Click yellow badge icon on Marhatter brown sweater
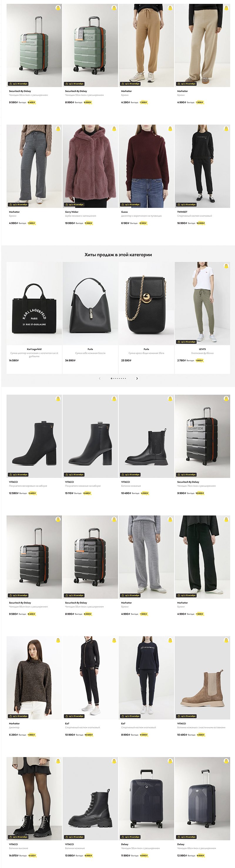Screen dimensions: 235x868 point(58,640)
